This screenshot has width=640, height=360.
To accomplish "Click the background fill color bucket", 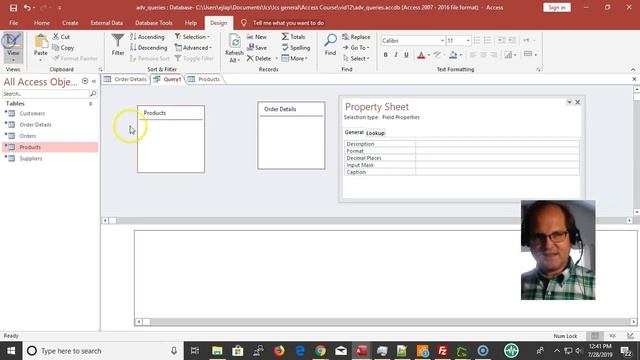I will click(453, 55).
